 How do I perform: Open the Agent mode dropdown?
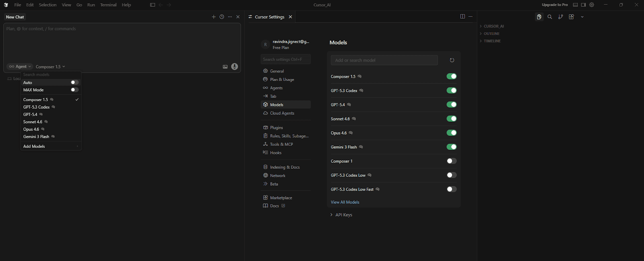(x=20, y=66)
